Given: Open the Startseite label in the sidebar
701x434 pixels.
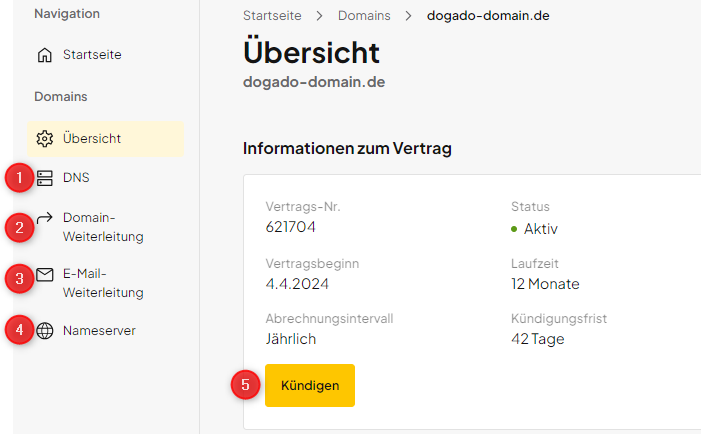Looking at the screenshot, I should point(92,55).
